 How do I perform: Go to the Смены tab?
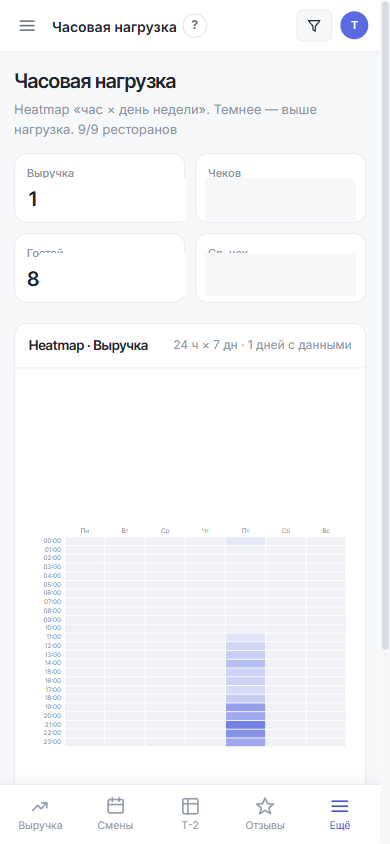pos(116,814)
